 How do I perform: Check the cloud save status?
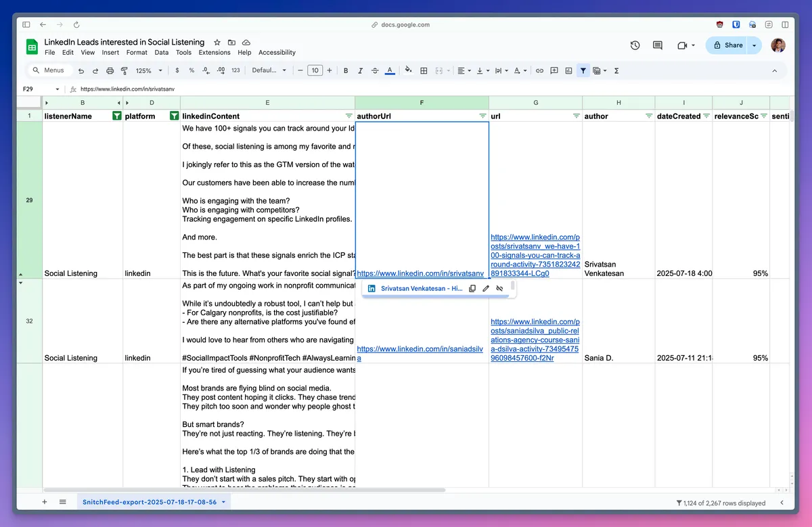(246, 42)
